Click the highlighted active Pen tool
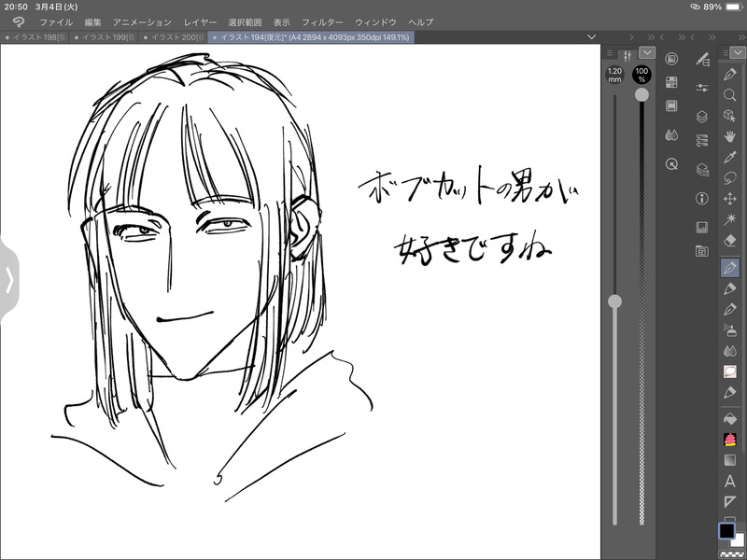 pyautogui.click(x=730, y=268)
